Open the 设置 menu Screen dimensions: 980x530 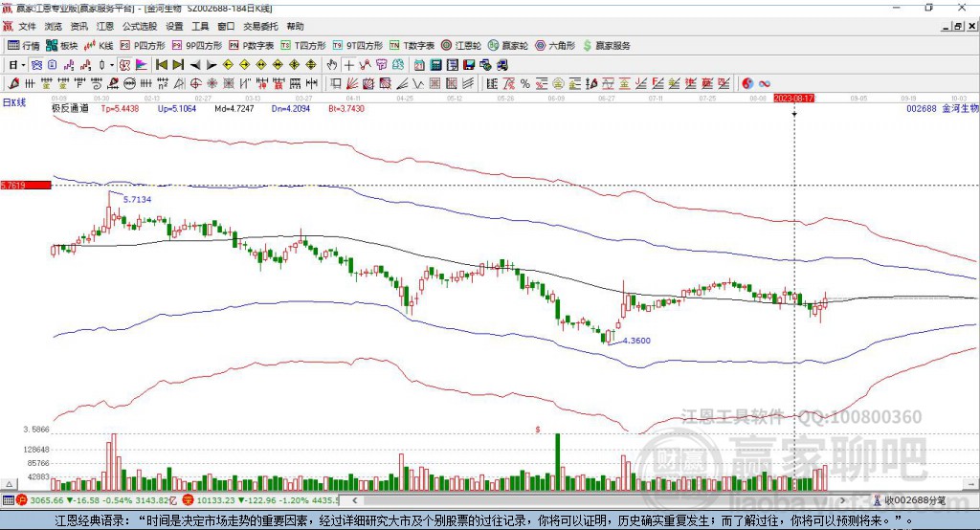point(174,26)
